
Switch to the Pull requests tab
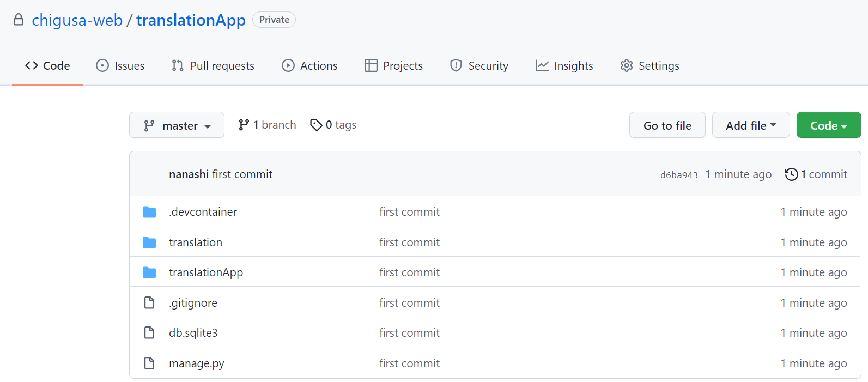213,65
